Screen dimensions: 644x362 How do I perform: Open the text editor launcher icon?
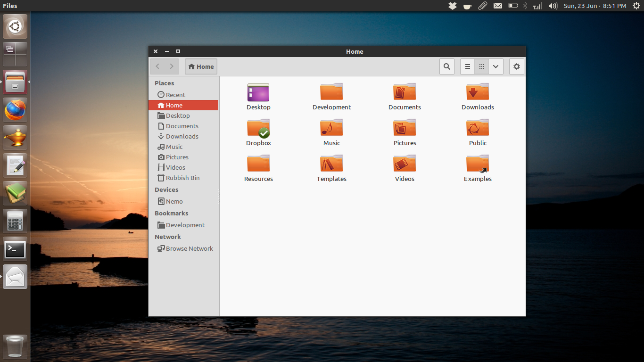coord(15,165)
